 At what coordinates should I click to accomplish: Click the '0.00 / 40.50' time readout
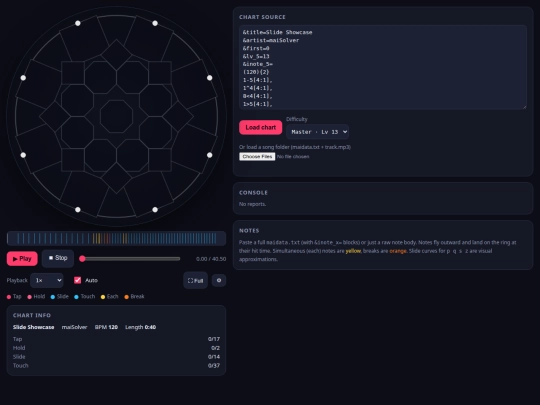(211, 259)
